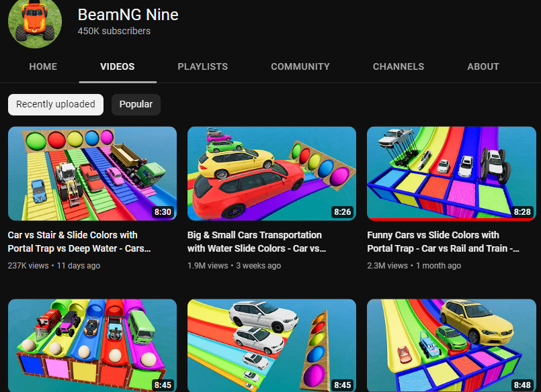Click the red watch progress bar under Funny Cars thumbnail
This screenshot has width=541, height=392.
tap(452, 219)
